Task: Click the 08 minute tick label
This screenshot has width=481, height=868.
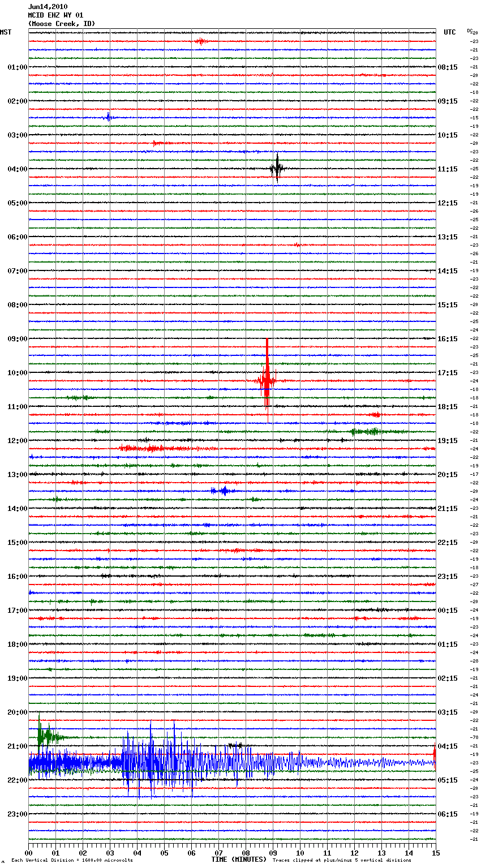Action: pyautogui.click(x=246, y=853)
